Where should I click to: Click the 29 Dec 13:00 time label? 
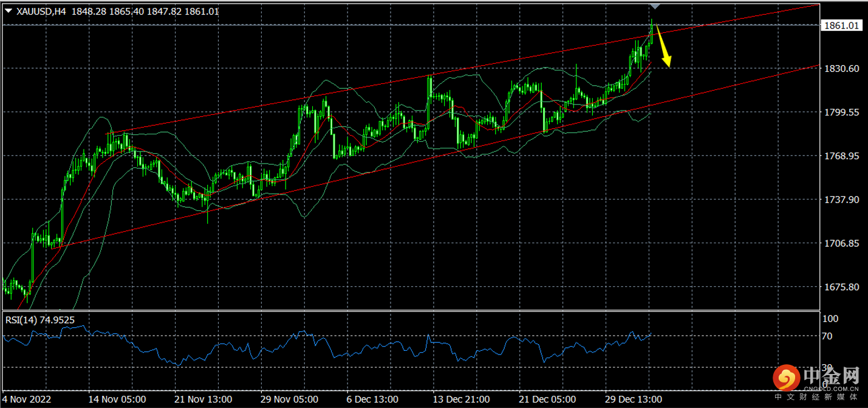(634, 399)
